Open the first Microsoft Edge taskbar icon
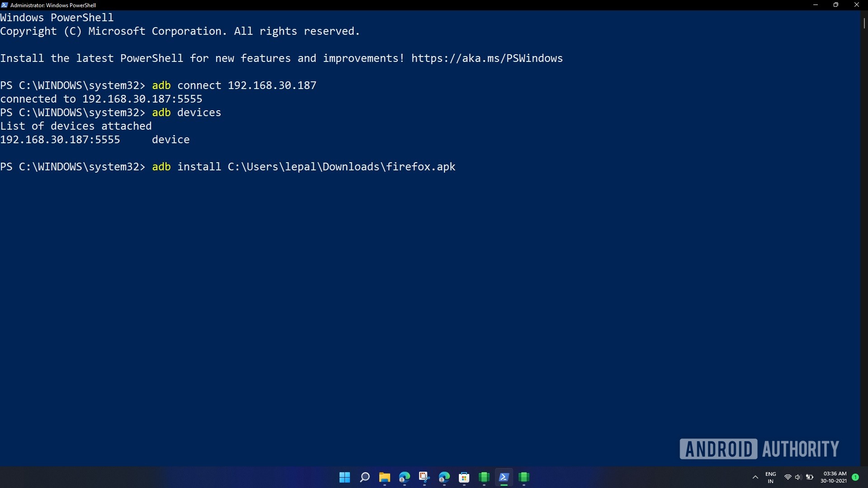The image size is (868, 488). 404,477
